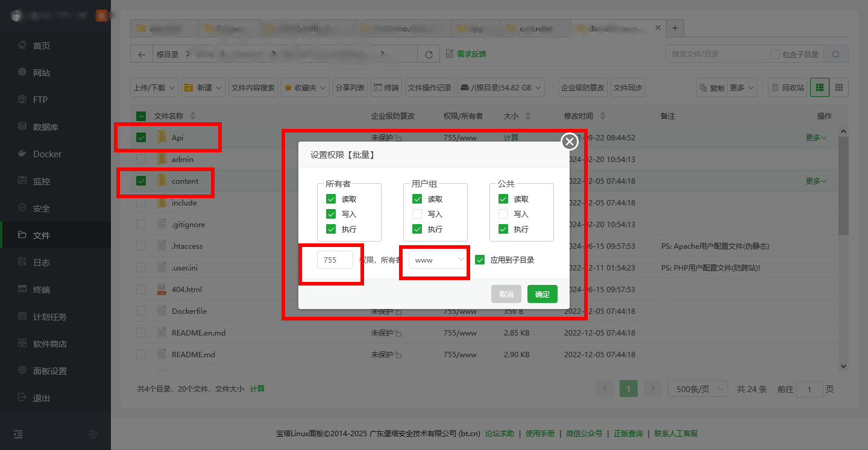Enable 用户组 写入 checkbox

[417, 214]
